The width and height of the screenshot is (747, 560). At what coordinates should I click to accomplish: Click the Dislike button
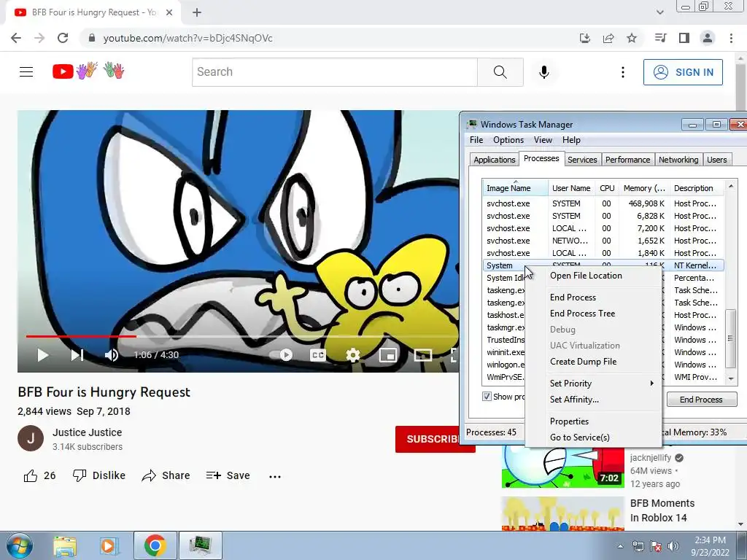tap(99, 475)
